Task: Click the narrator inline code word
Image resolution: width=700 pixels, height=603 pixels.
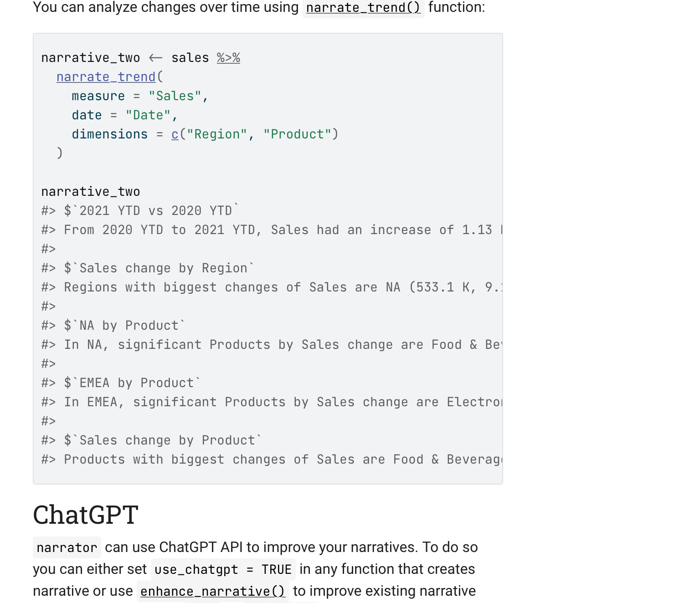Action: 67,547
